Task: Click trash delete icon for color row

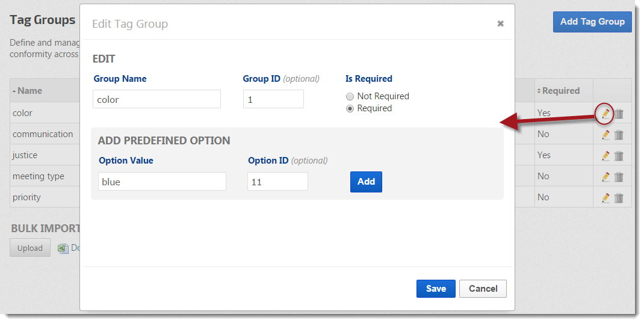Action: (x=619, y=113)
